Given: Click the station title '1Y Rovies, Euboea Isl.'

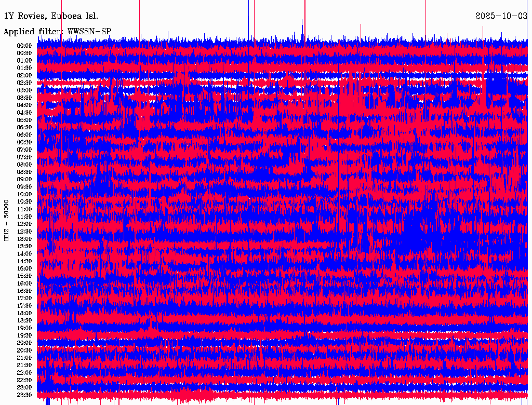Looking at the screenshot, I should (51, 16).
